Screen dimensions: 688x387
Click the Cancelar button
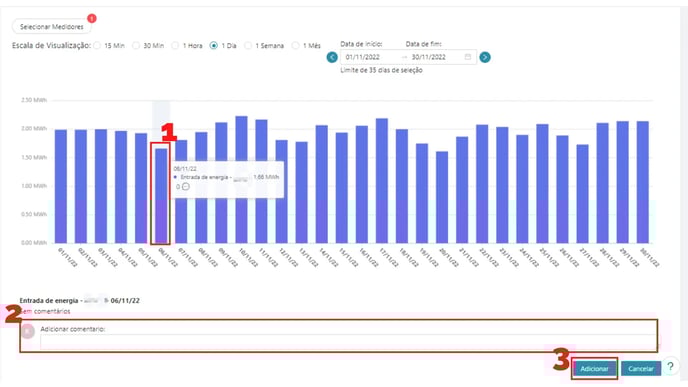point(641,369)
